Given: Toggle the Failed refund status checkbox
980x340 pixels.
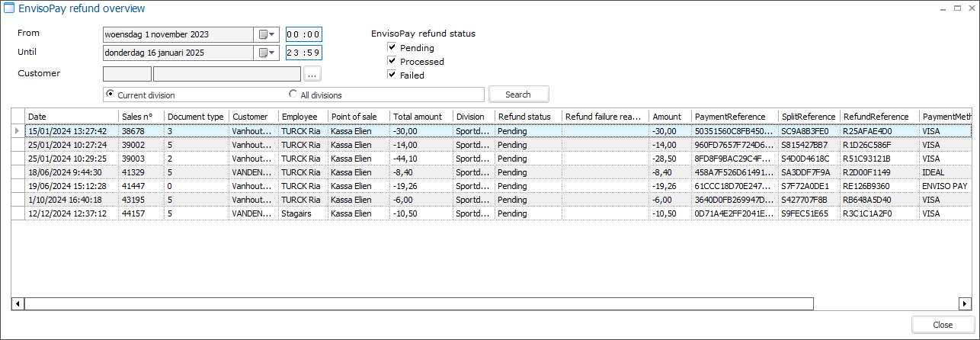Looking at the screenshot, I should [x=392, y=75].
